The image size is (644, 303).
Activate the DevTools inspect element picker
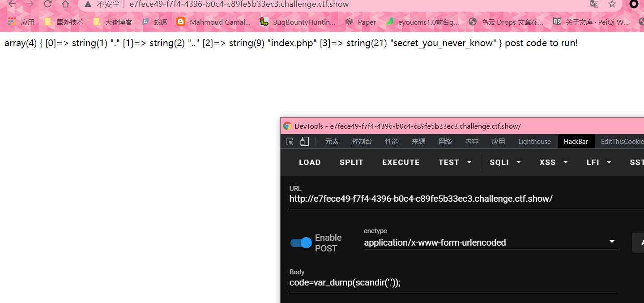pyautogui.click(x=290, y=142)
